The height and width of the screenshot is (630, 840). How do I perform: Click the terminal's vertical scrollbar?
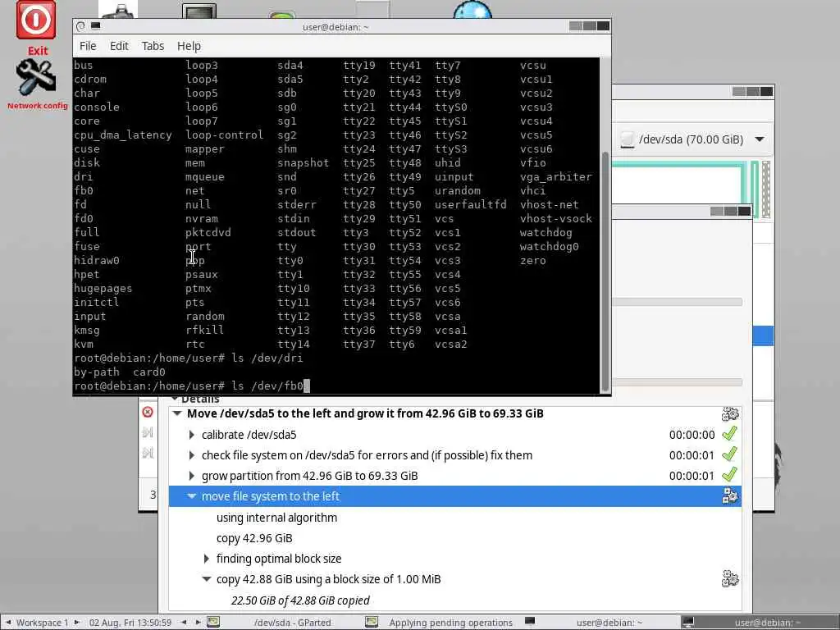point(605,271)
